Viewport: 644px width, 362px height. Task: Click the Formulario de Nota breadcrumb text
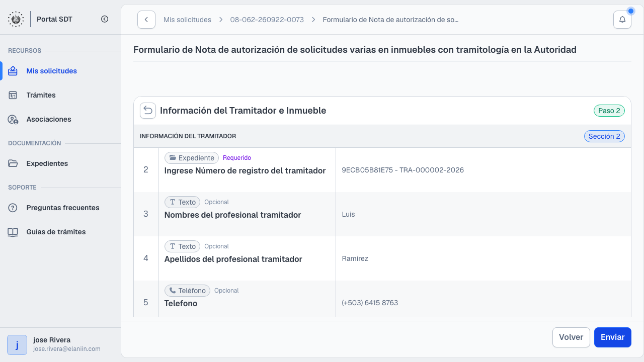click(x=390, y=20)
